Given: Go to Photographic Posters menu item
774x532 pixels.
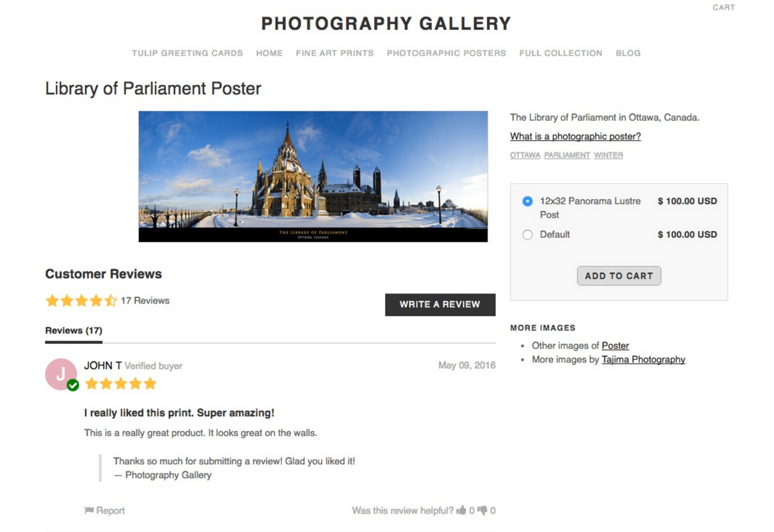Looking at the screenshot, I should click(x=446, y=53).
